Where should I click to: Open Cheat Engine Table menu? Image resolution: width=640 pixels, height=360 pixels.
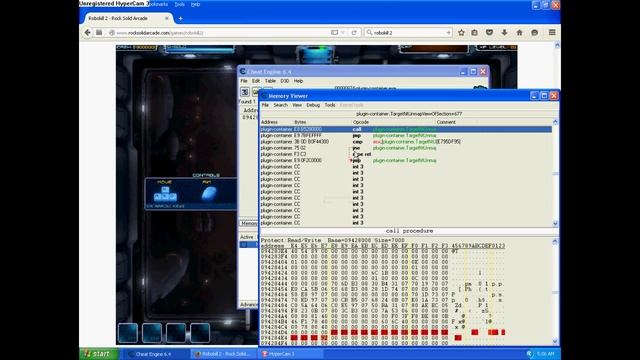tap(270, 81)
